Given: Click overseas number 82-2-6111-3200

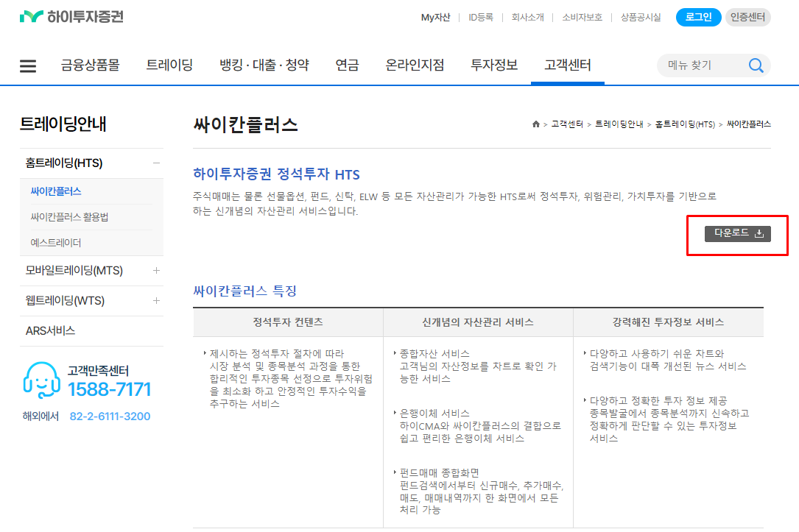Looking at the screenshot, I should (x=110, y=416).
